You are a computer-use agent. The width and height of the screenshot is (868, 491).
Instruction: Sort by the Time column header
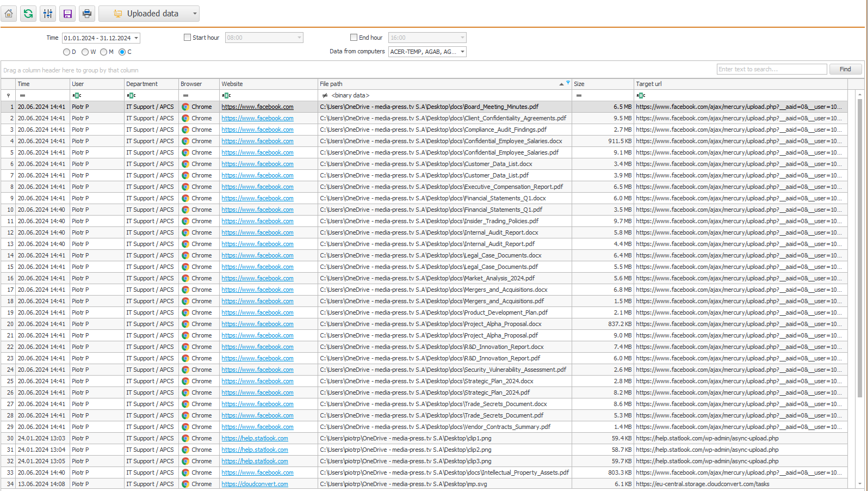coord(42,84)
